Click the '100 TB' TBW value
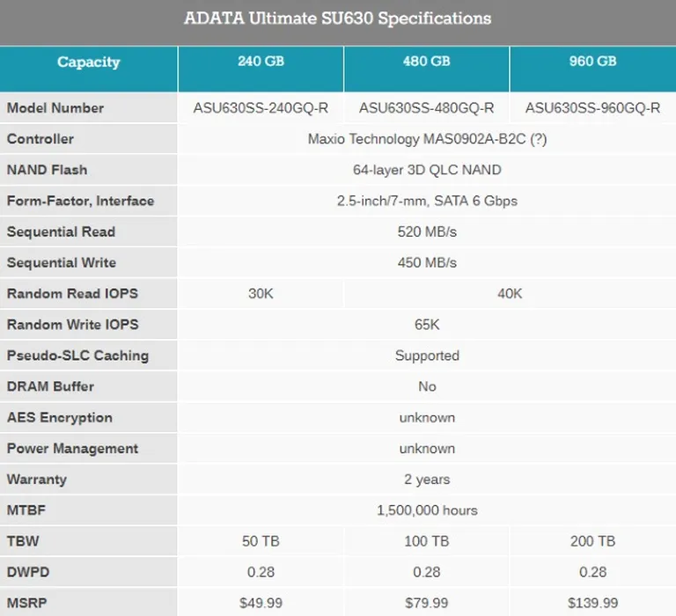676x616 pixels. (x=426, y=541)
